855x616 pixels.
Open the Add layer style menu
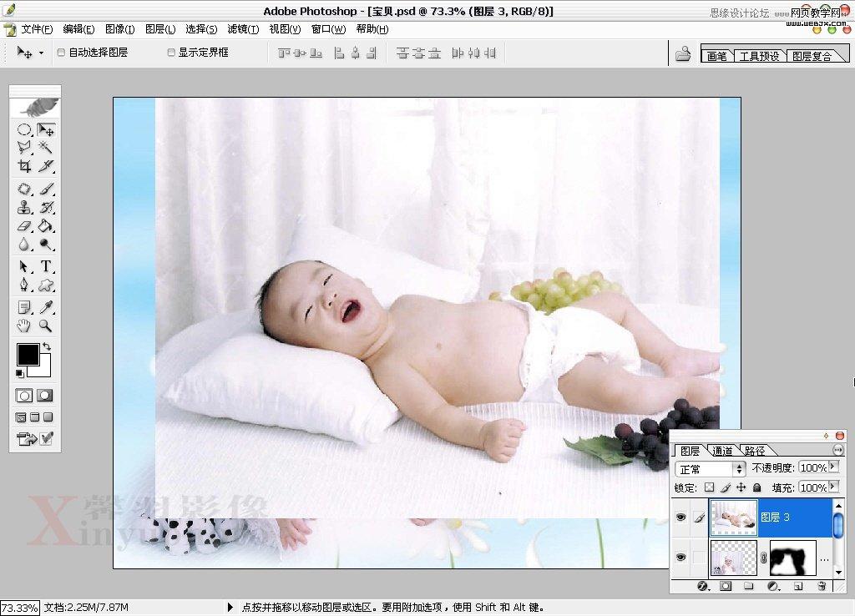(x=702, y=586)
